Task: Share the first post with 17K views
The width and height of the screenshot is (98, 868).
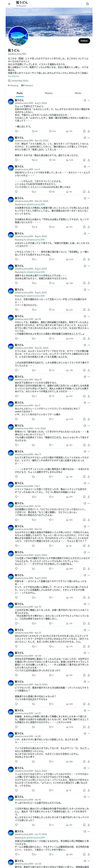Action: 89,131
